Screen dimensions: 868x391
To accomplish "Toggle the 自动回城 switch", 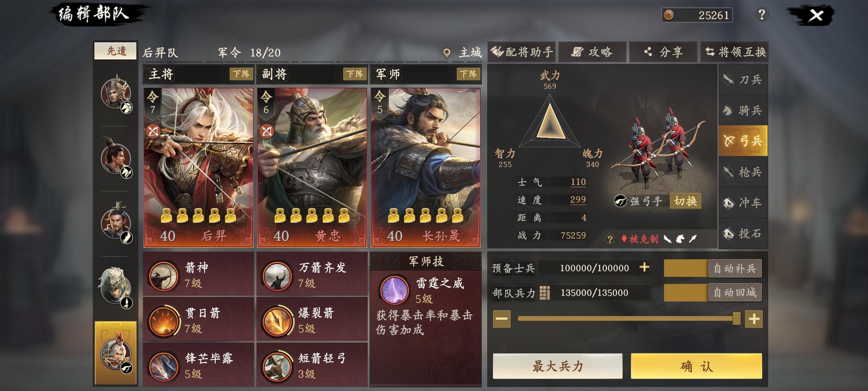I will pos(713,293).
